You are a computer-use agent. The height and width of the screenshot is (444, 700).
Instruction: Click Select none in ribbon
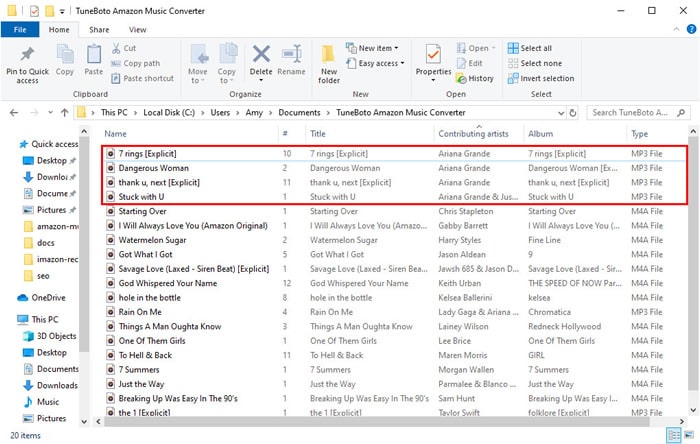point(535,63)
